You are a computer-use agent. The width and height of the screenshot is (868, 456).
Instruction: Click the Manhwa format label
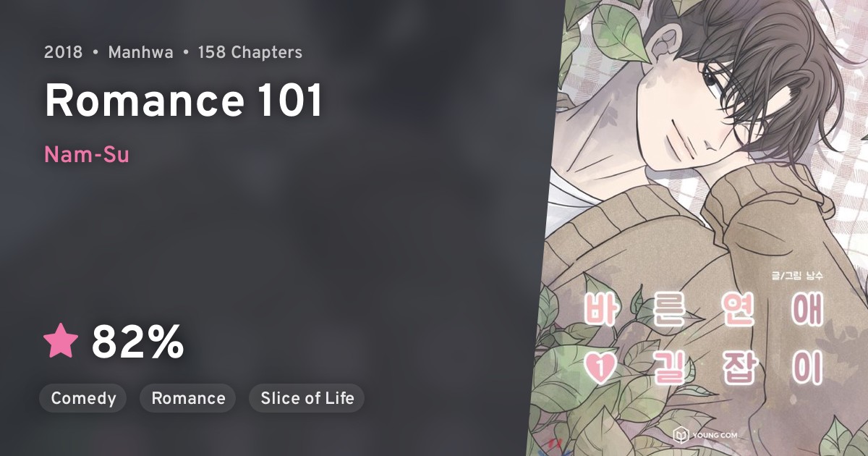pyautogui.click(x=140, y=52)
